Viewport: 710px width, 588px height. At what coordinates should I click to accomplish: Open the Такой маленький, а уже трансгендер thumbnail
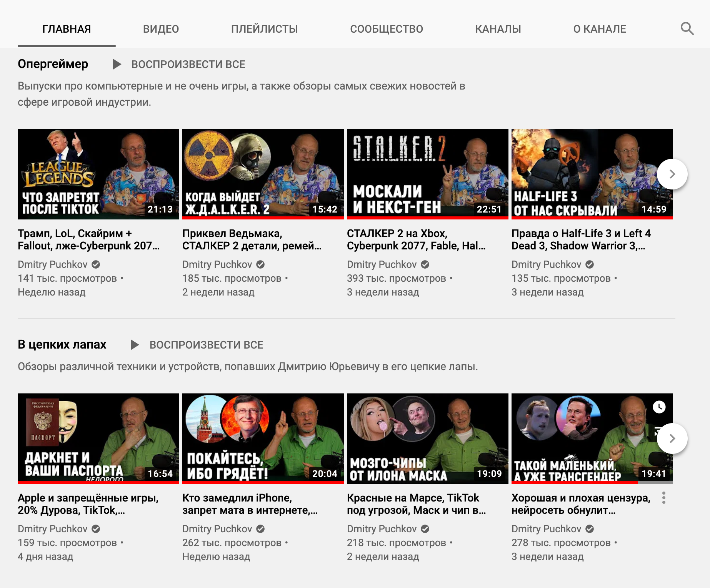pos(592,439)
